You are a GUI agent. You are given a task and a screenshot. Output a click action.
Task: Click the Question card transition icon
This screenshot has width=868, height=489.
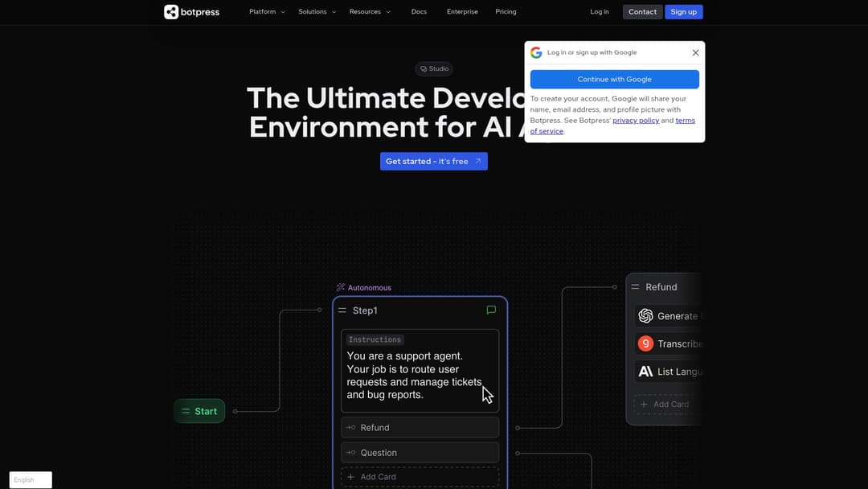(350, 453)
